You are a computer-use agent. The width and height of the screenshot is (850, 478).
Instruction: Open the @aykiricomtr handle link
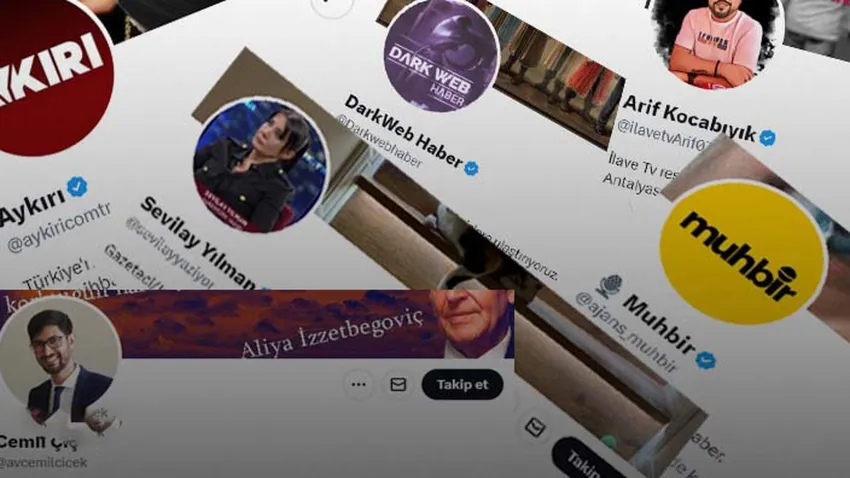click(59, 227)
